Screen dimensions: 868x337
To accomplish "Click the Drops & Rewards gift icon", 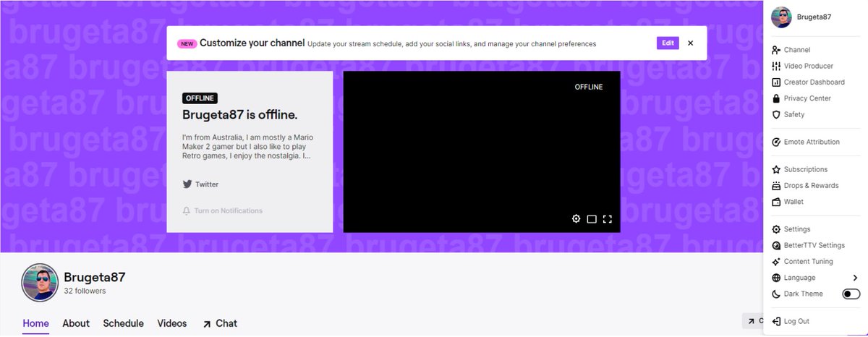I will tap(776, 186).
